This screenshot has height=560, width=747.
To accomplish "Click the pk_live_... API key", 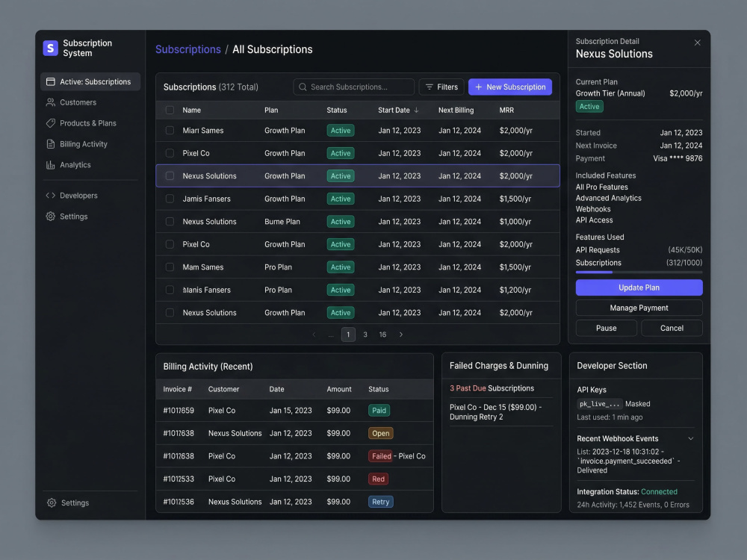I will (x=599, y=404).
